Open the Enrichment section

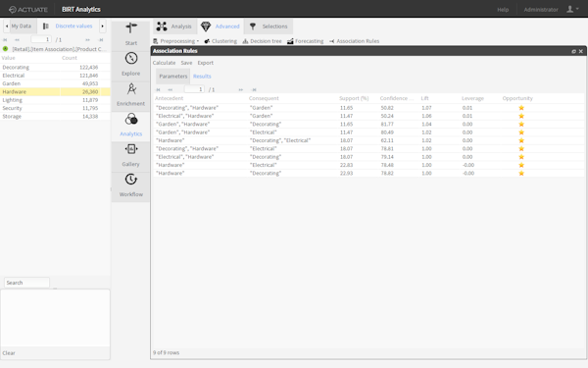[131, 95]
